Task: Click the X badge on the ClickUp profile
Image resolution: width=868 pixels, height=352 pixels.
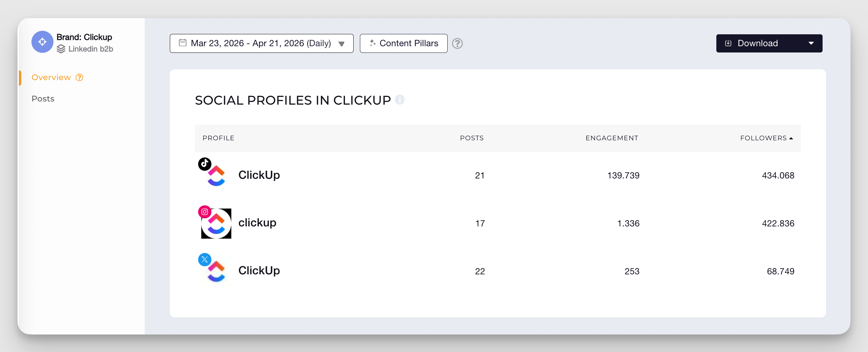Action: pos(204,259)
